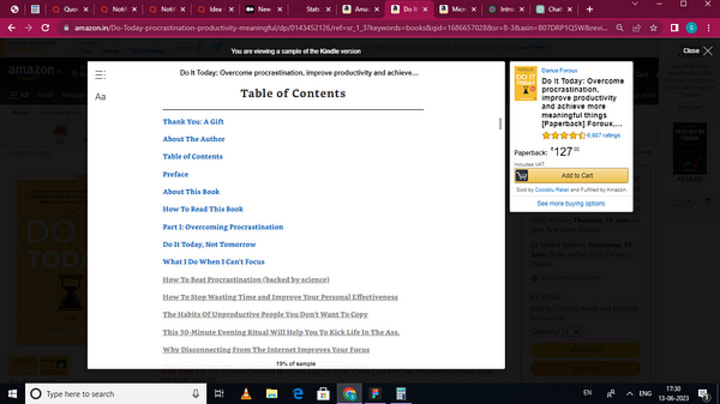The width and height of the screenshot is (720, 404).
Task: Open The Habits Of Unproductive People chapter
Action: click(265, 314)
